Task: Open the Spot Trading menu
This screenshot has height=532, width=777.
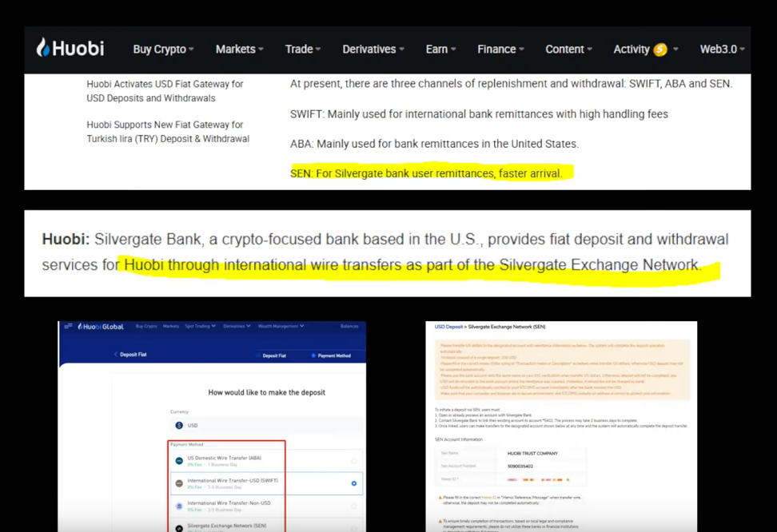Action: point(200,326)
